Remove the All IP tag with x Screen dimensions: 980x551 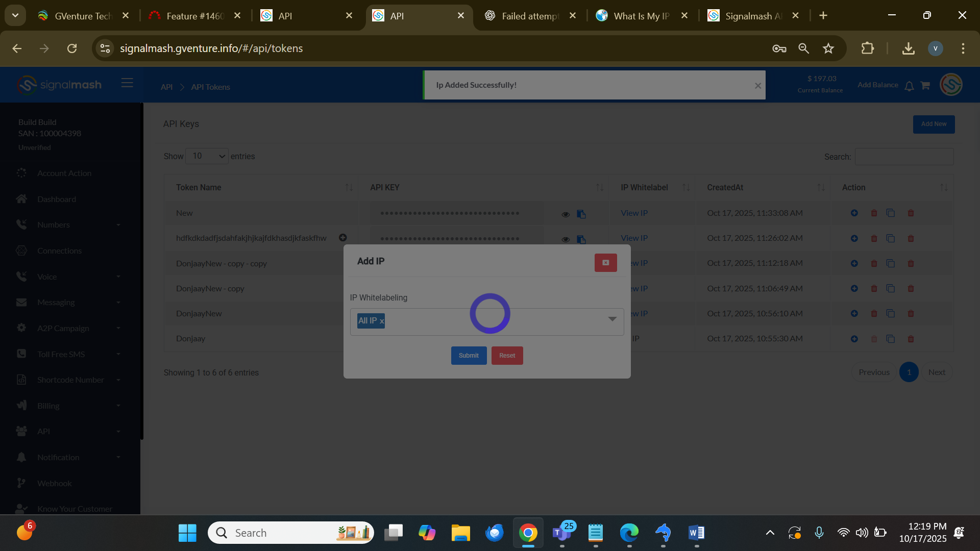[382, 321]
